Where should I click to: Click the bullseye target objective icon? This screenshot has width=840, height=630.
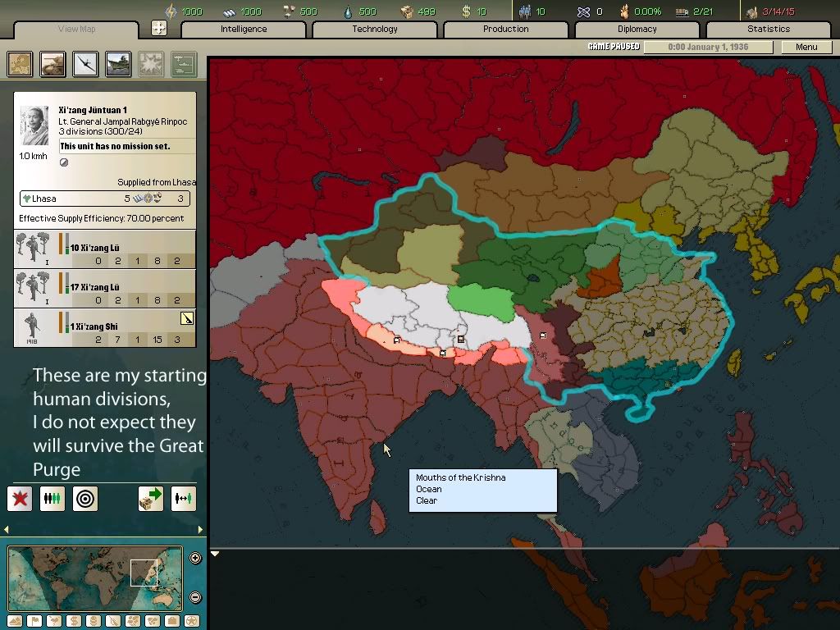pos(85,498)
